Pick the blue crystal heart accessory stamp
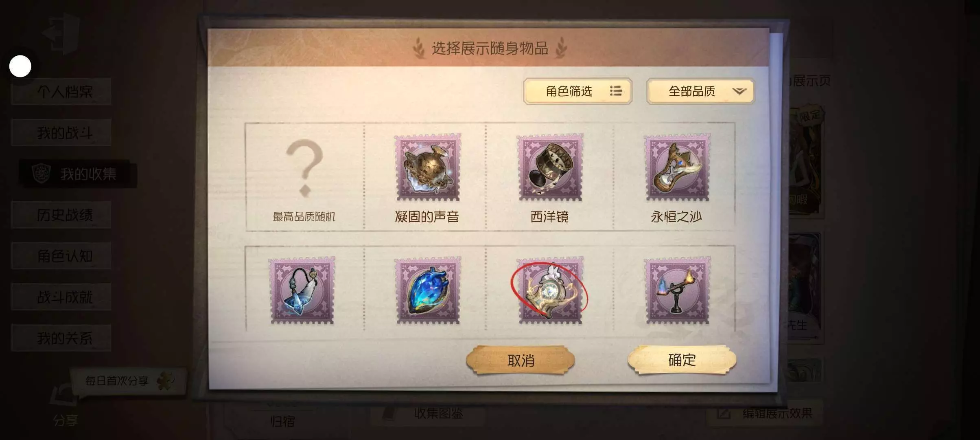The width and height of the screenshot is (980, 440). 428,290
